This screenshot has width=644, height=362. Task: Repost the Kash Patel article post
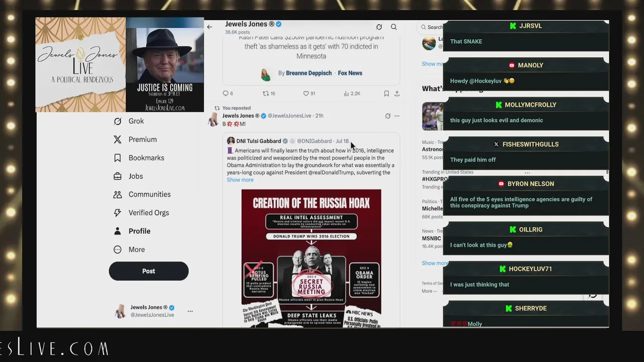pyautogui.click(x=269, y=94)
